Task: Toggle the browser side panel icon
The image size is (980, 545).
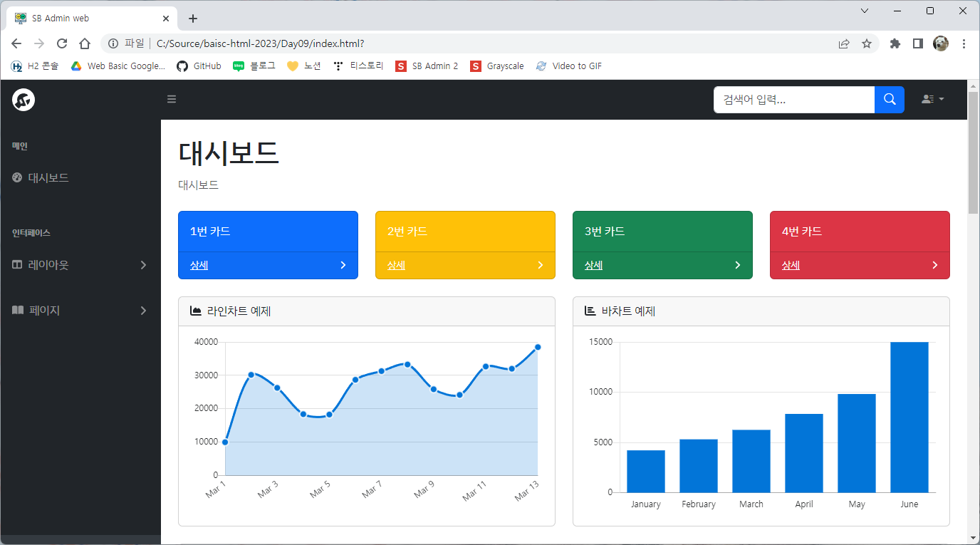Action: (x=918, y=43)
